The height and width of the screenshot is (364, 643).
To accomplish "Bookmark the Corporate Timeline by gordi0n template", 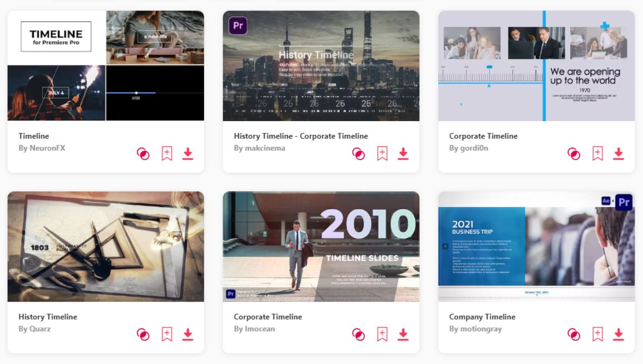I will click(597, 153).
